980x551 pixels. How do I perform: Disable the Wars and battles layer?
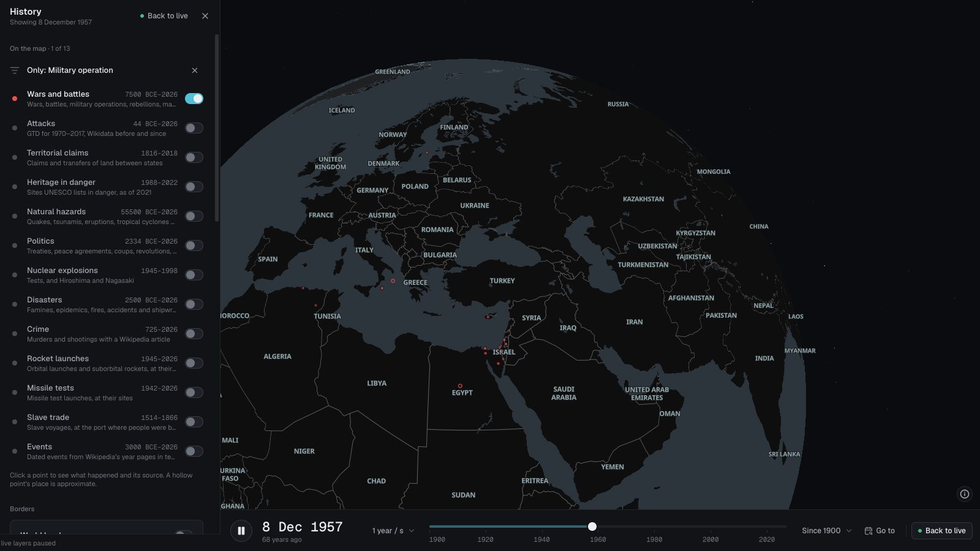tap(194, 99)
